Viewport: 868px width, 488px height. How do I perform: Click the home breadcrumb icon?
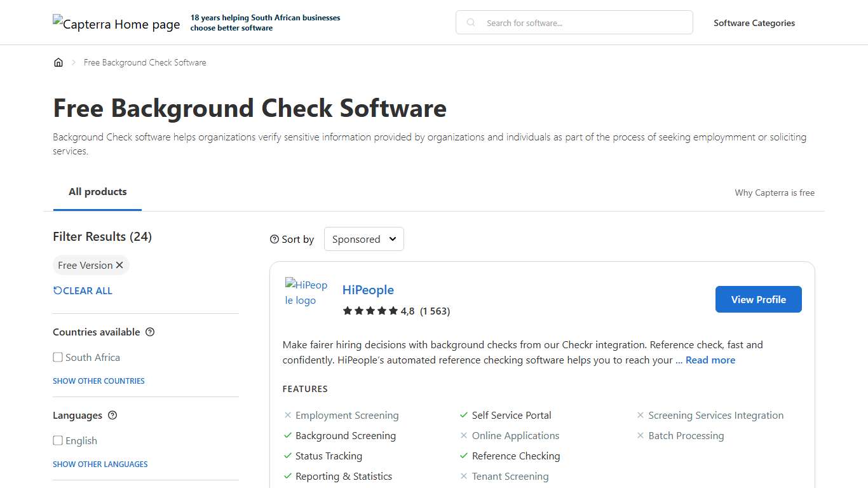click(58, 62)
